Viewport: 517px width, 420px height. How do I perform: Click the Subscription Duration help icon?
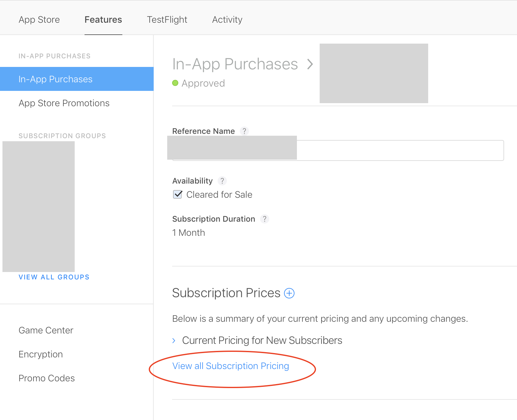pyautogui.click(x=264, y=219)
